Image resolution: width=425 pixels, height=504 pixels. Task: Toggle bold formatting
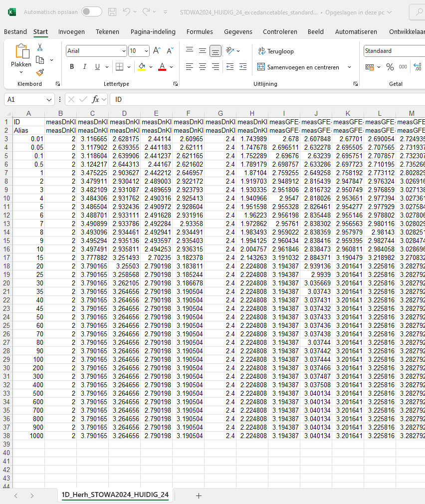pos(72,66)
